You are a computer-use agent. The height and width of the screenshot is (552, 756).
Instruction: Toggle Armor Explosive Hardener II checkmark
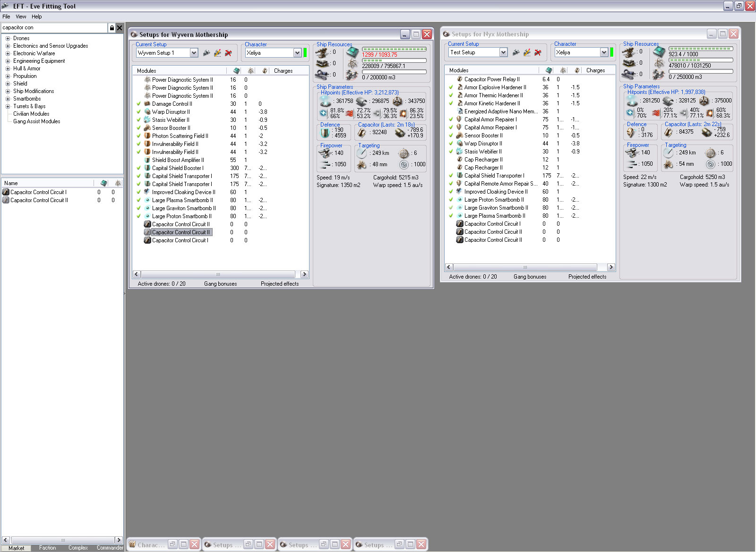coord(451,87)
